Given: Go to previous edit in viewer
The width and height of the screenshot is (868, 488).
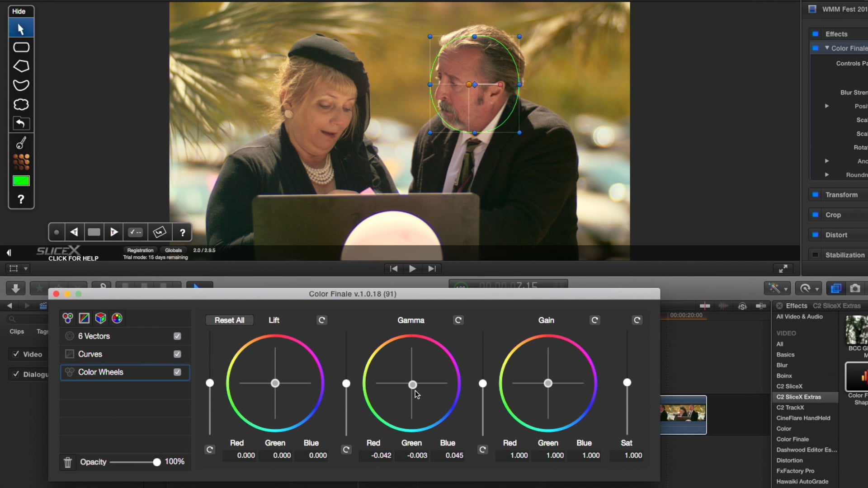Looking at the screenshot, I should (394, 268).
